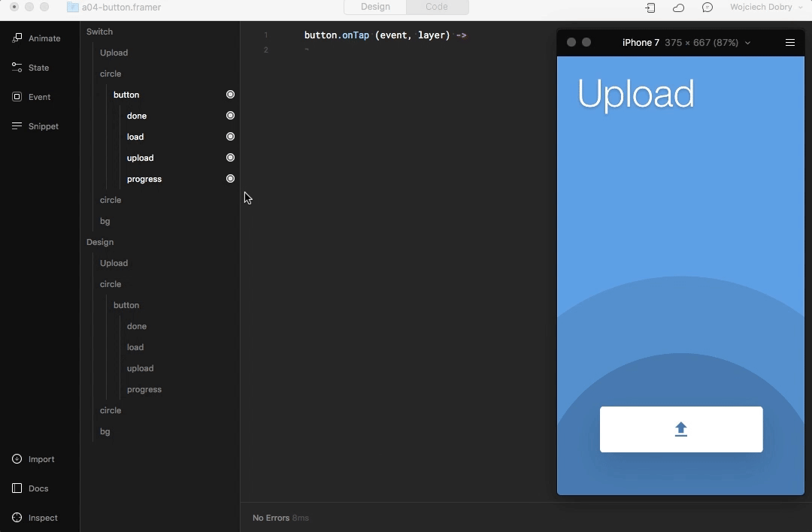This screenshot has height=532, width=812.
Task: Click the Animate label in sidebar
Action: point(44,38)
